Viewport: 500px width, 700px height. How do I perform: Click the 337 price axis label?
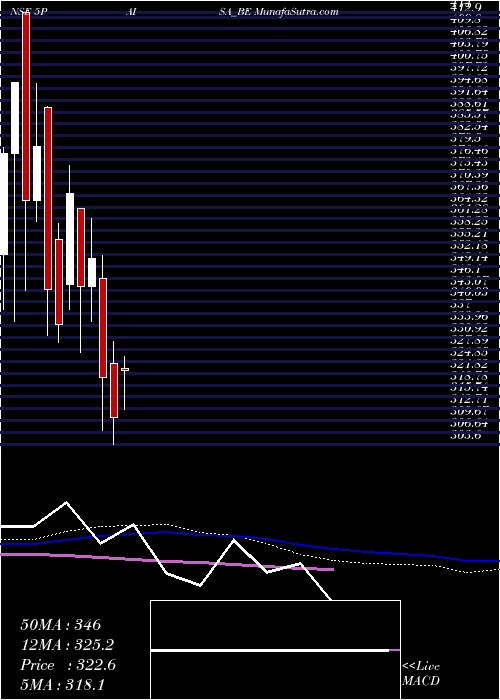point(460,305)
